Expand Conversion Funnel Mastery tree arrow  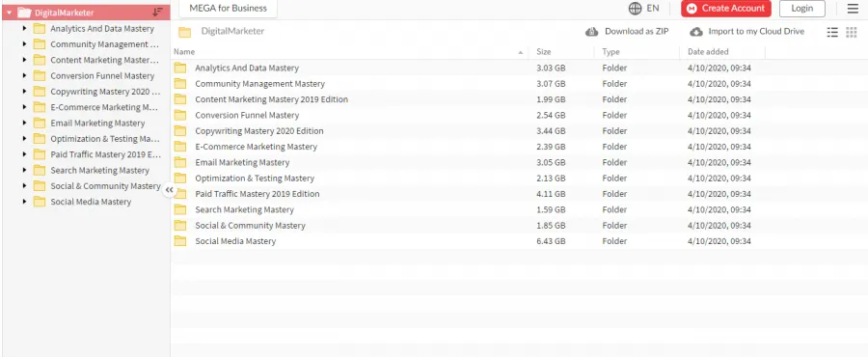click(x=24, y=75)
